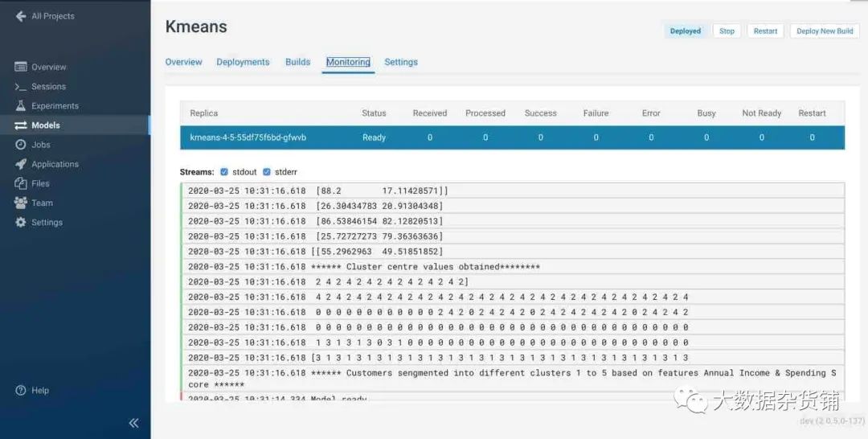Screen dimensions: 868x439
Task: Open Applications in the sidebar
Action: coord(55,164)
